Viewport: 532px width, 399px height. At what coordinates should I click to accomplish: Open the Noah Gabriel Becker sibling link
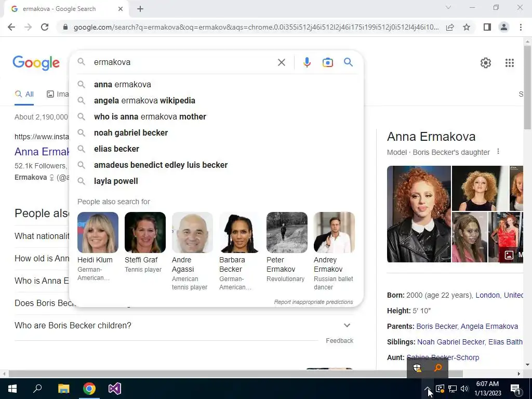(450, 342)
